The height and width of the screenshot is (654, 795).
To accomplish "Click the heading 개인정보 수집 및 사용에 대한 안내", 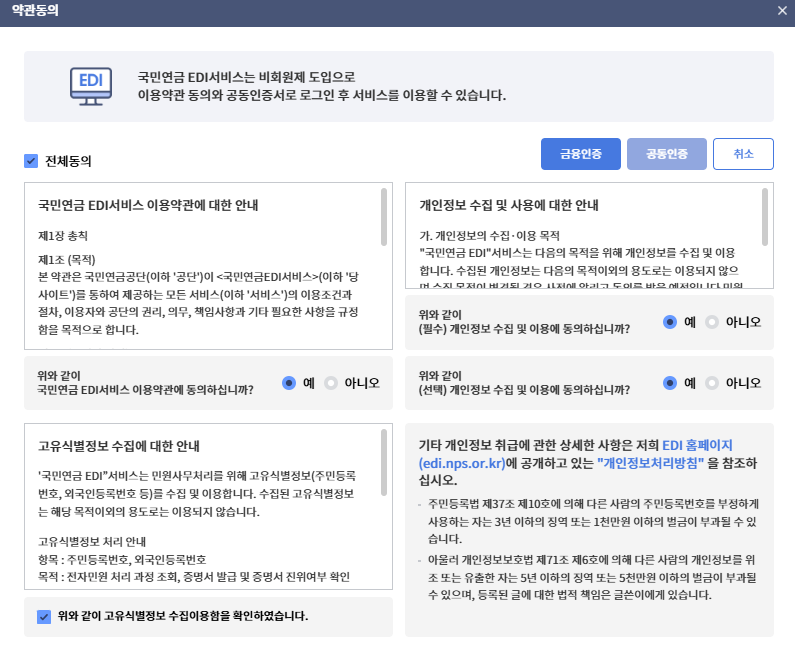I will point(509,205).
